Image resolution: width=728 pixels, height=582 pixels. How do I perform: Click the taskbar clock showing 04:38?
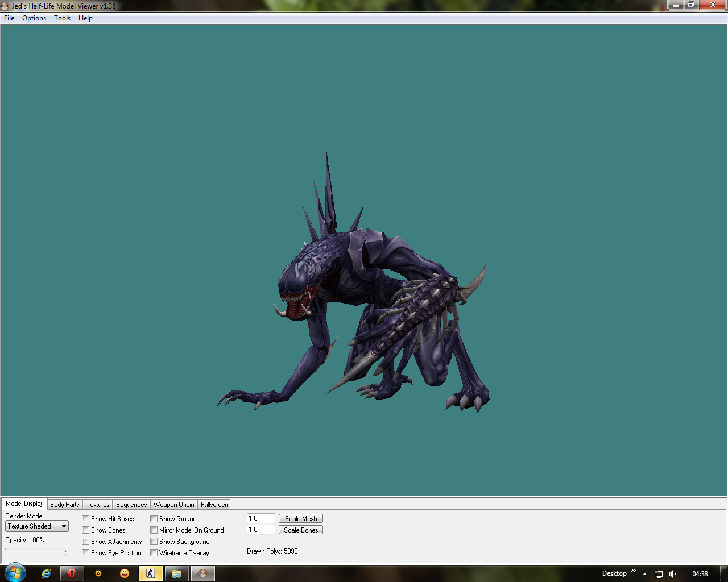pos(700,574)
